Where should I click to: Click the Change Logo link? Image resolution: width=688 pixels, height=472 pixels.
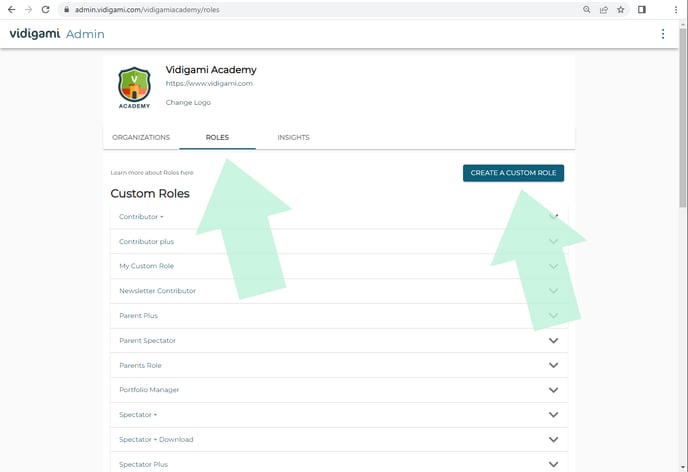pos(188,102)
